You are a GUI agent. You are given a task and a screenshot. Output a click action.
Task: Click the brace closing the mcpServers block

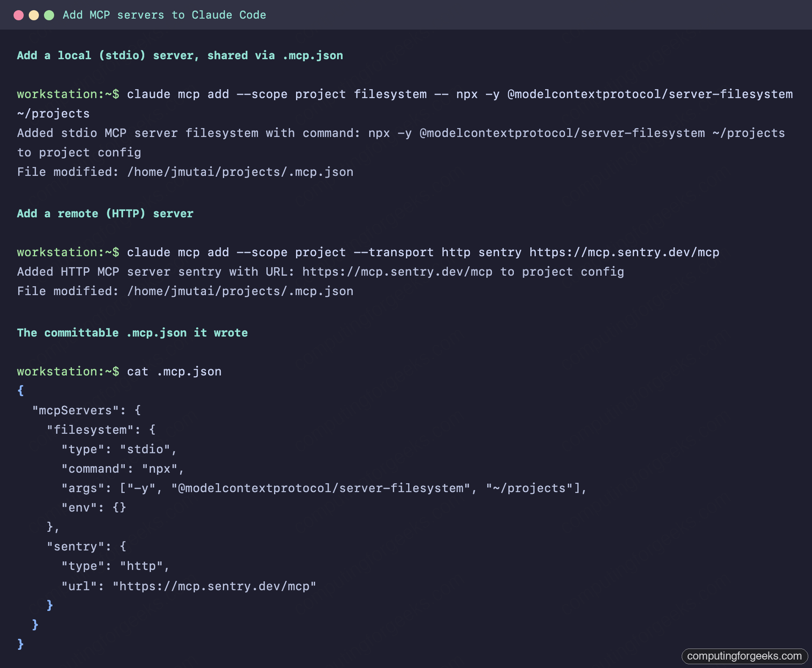[x=35, y=624]
